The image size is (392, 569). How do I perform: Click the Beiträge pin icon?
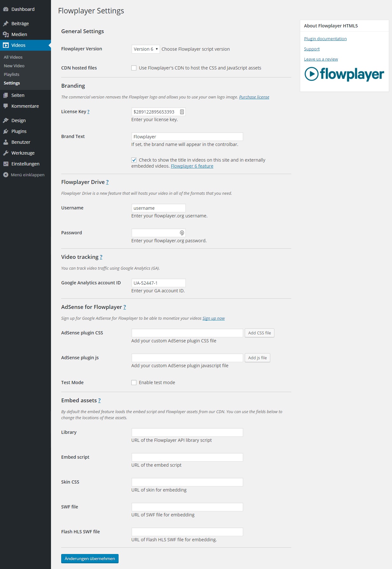coord(6,24)
